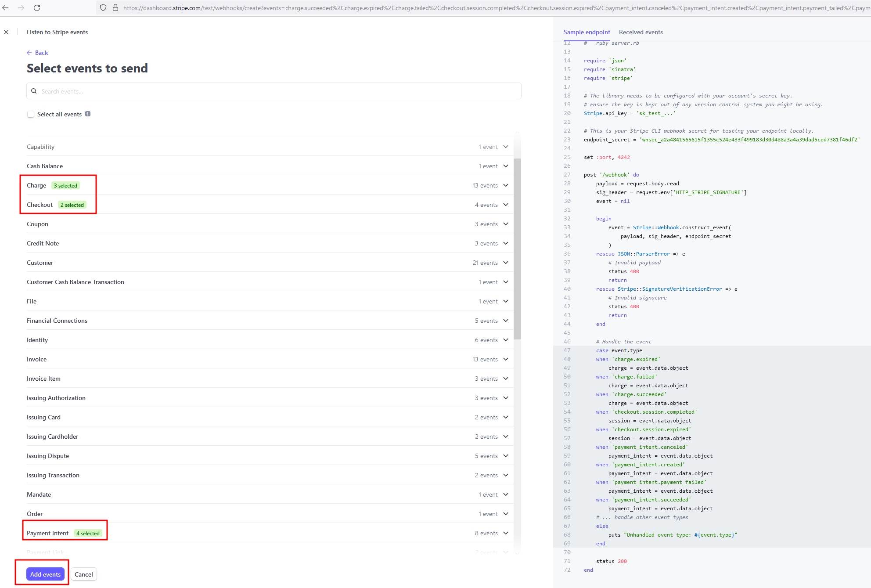The height and width of the screenshot is (588, 871).
Task: Click the Add events button
Action: [x=45, y=574]
